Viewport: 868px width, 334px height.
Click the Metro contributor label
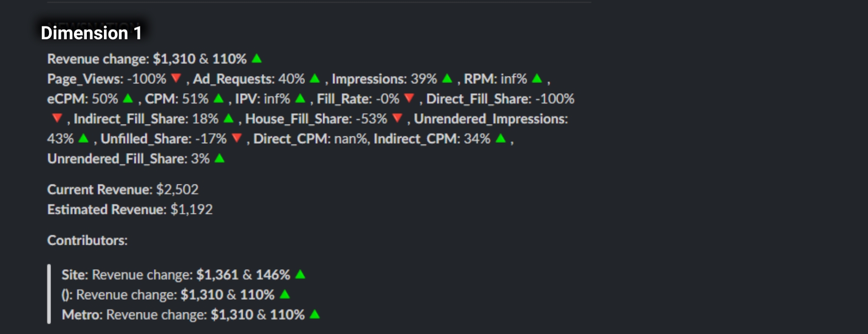pyautogui.click(x=82, y=314)
